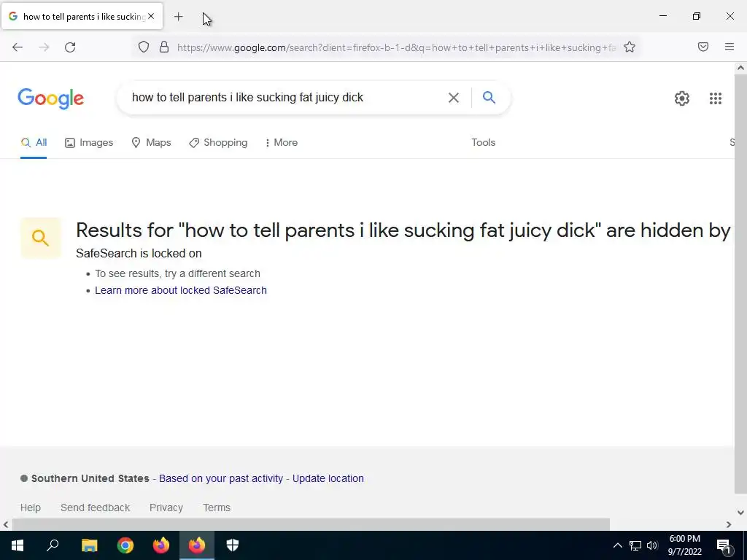Click the vertical scrollbar down arrow

tap(740, 513)
